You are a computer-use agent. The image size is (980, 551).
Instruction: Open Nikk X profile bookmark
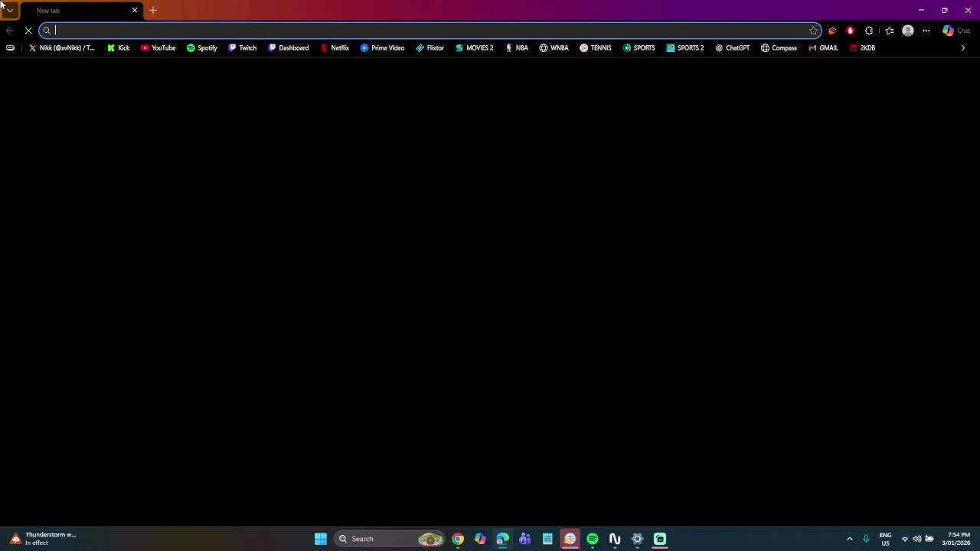click(61, 47)
